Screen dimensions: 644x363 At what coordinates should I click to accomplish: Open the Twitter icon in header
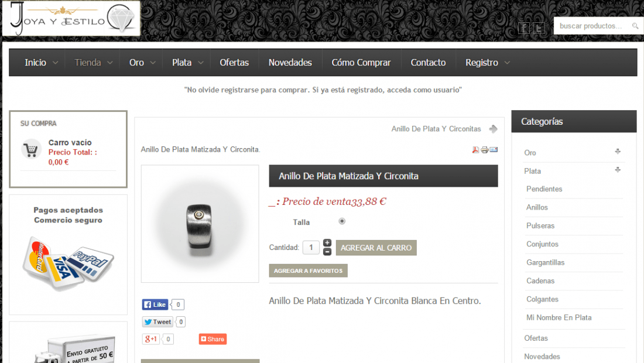(539, 28)
